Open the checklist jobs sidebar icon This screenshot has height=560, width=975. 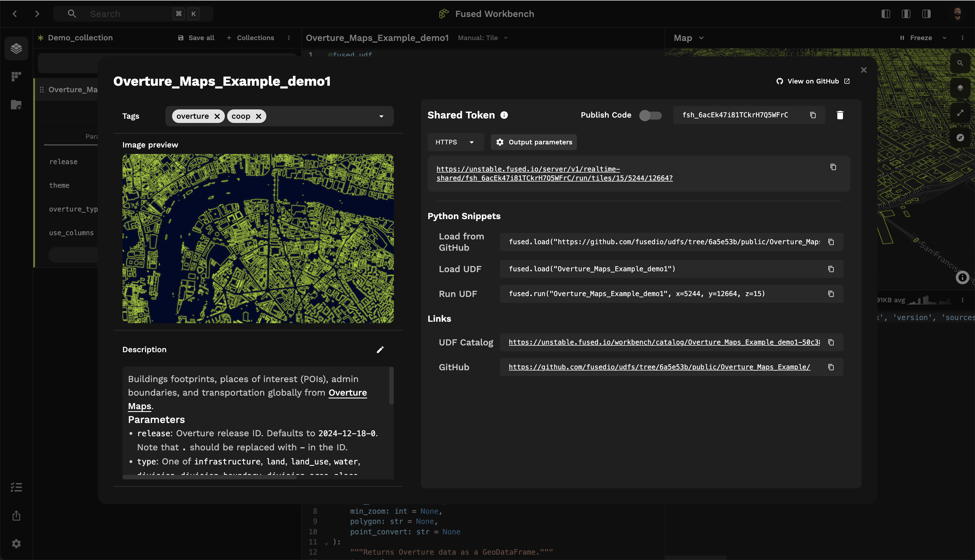point(16,487)
